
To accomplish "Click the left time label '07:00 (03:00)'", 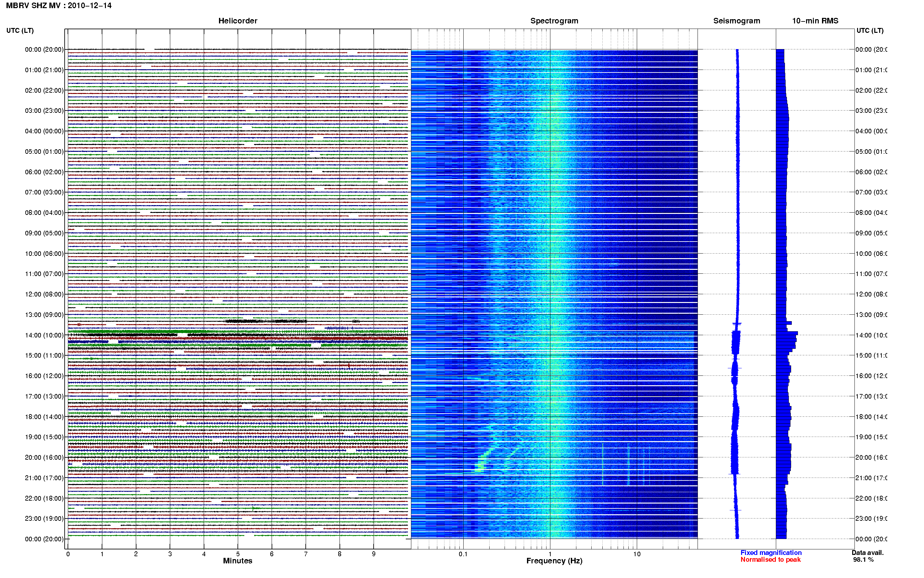I will pos(44,192).
